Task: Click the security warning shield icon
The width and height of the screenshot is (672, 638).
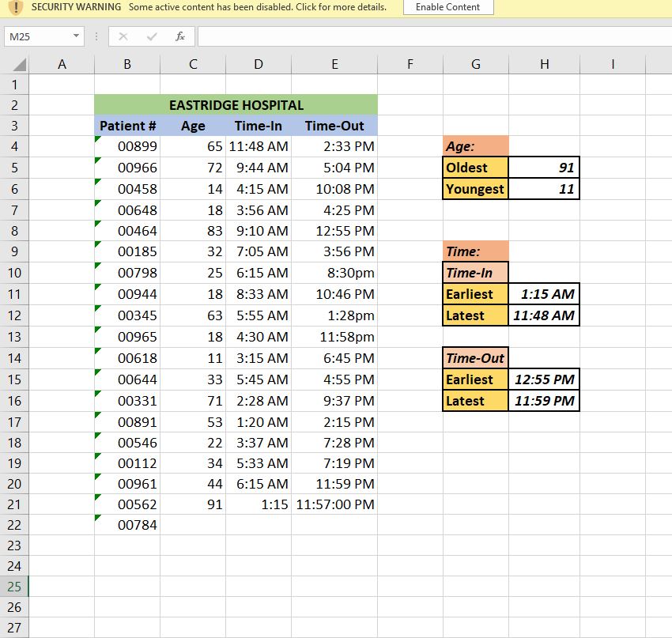Action: coord(16,7)
